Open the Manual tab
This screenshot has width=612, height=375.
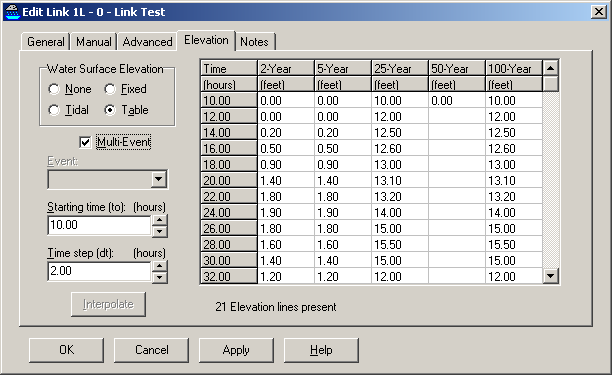pyautogui.click(x=94, y=42)
